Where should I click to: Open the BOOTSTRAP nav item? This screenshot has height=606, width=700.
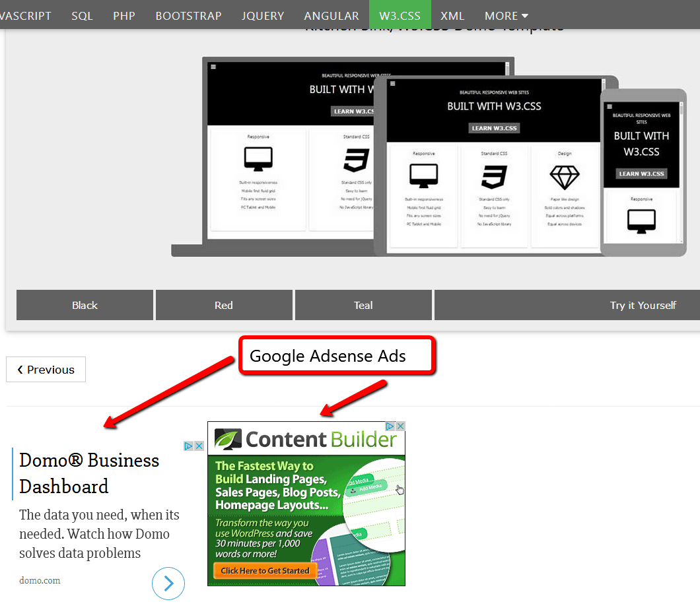[x=188, y=16]
